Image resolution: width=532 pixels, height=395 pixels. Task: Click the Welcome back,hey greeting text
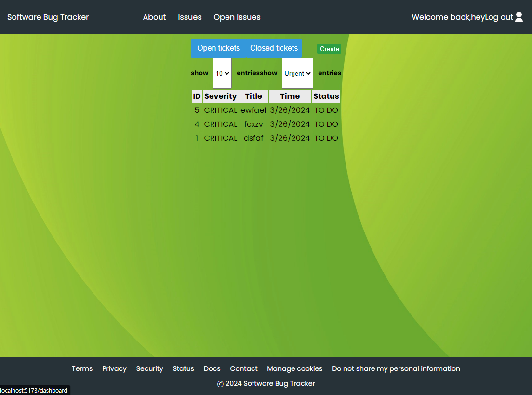(x=448, y=17)
